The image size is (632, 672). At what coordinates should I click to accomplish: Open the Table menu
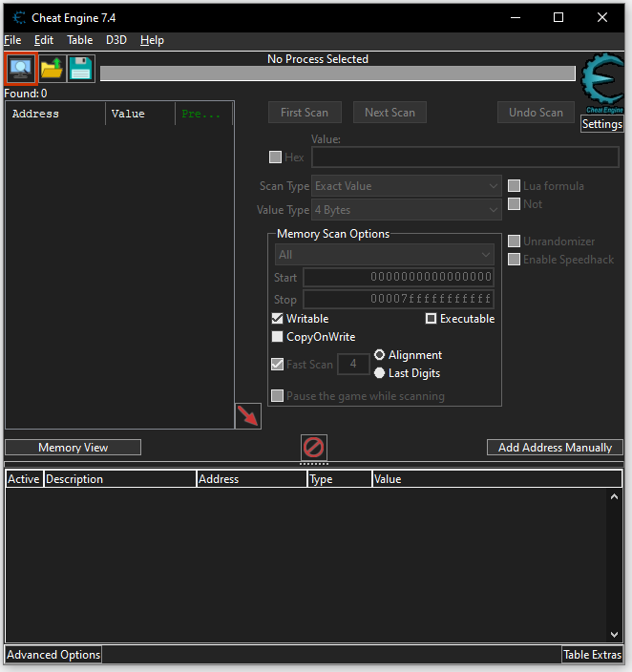click(80, 40)
